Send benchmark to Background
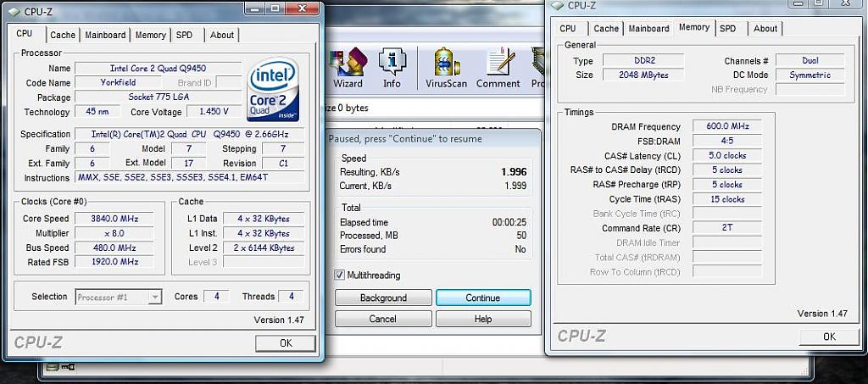The height and width of the screenshot is (384, 868). coord(383,298)
